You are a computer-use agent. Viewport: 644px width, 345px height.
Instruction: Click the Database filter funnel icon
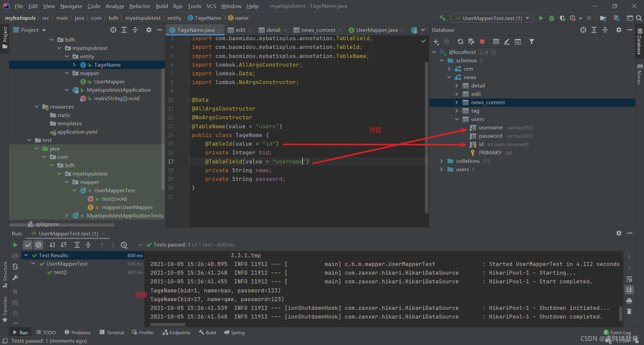point(532,42)
